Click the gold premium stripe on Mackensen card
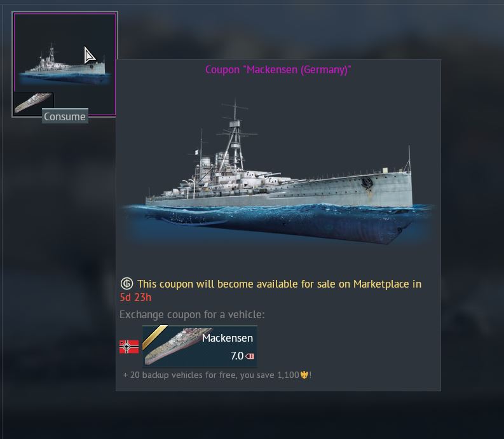 coord(154,337)
